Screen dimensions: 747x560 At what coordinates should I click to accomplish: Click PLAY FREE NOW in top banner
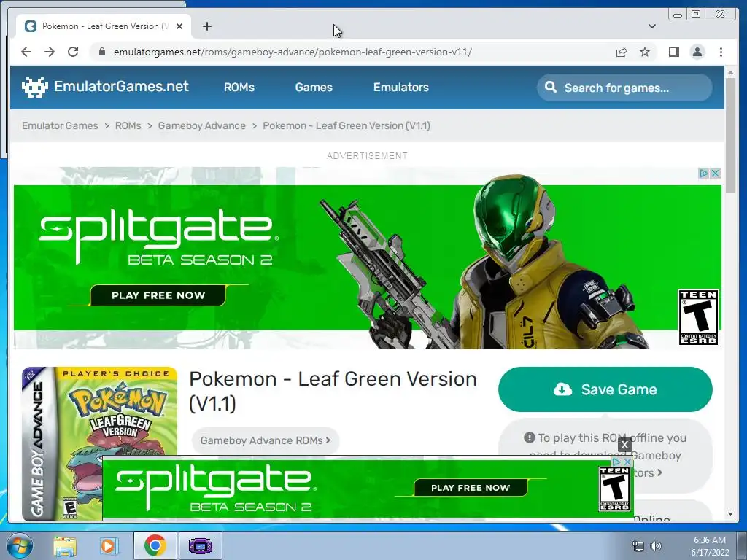tap(158, 295)
